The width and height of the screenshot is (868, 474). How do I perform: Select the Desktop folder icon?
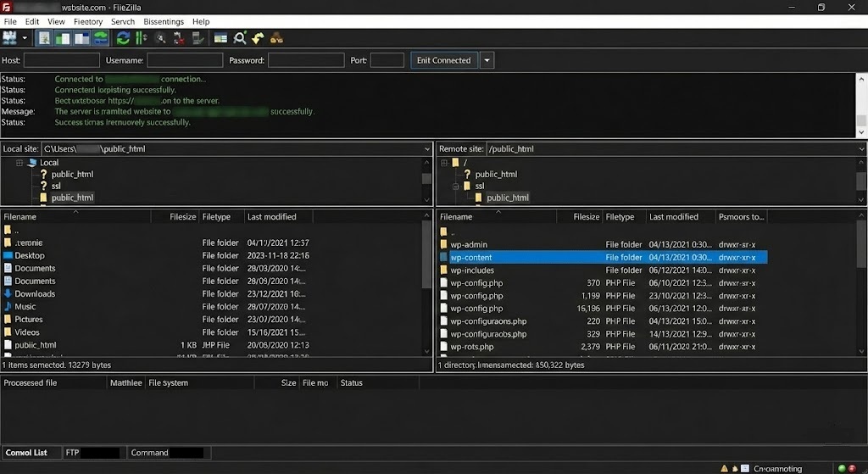pos(8,255)
